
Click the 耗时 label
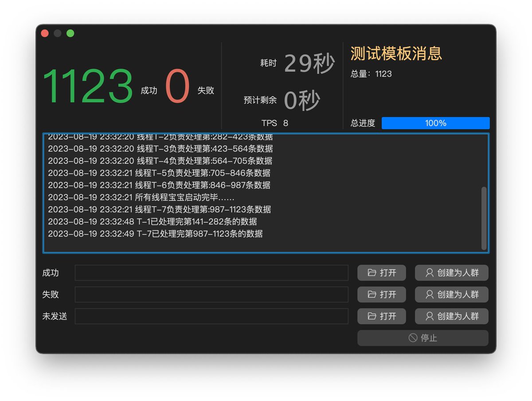tap(268, 63)
